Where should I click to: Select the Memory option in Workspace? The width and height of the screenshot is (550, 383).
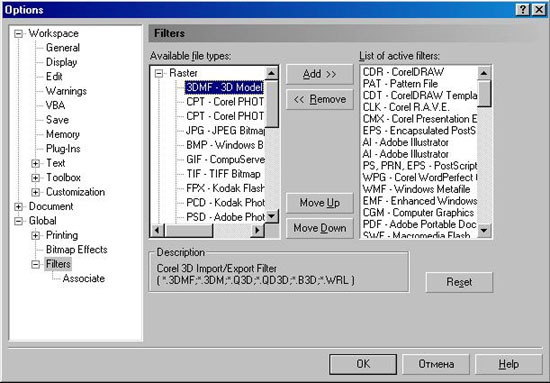(x=63, y=134)
